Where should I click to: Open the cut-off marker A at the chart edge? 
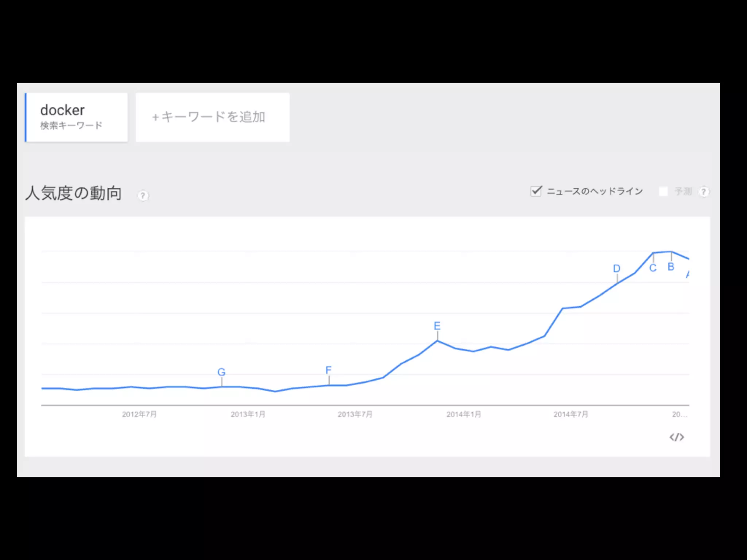click(x=687, y=274)
